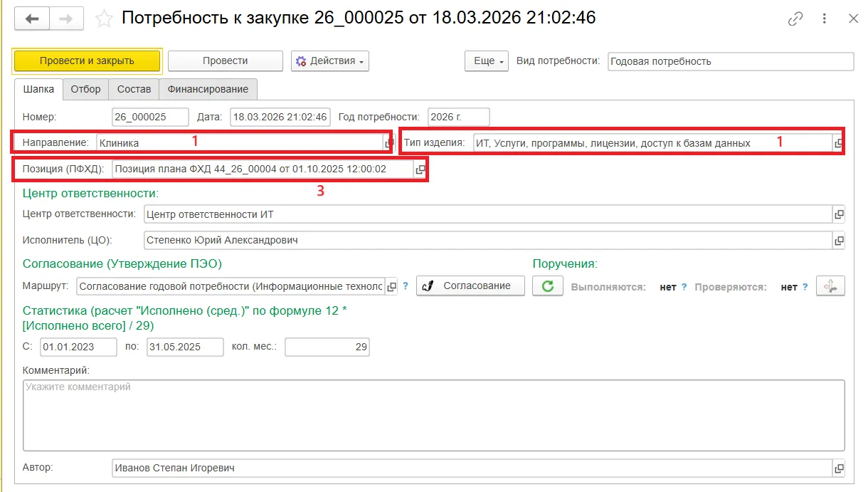Switch to the Отбор tab
Image resolution: width=868 pixels, height=492 pixels.
click(x=86, y=89)
